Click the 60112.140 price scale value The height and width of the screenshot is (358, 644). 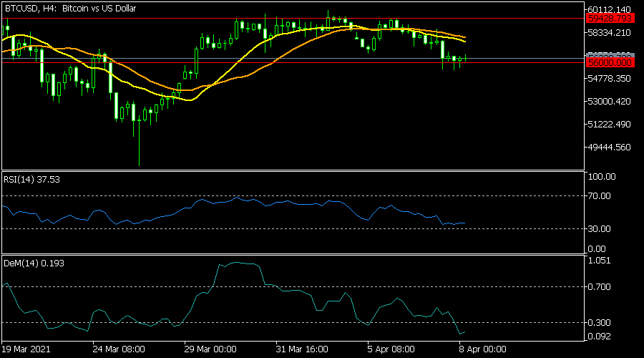(x=609, y=9)
